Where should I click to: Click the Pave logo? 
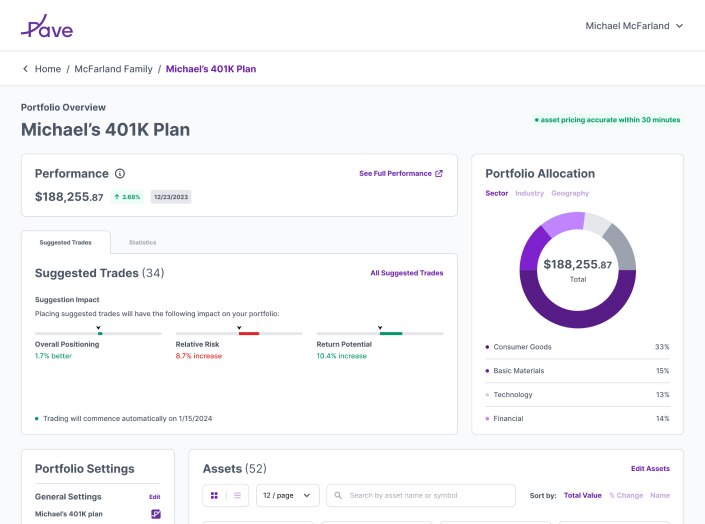(x=47, y=26)
